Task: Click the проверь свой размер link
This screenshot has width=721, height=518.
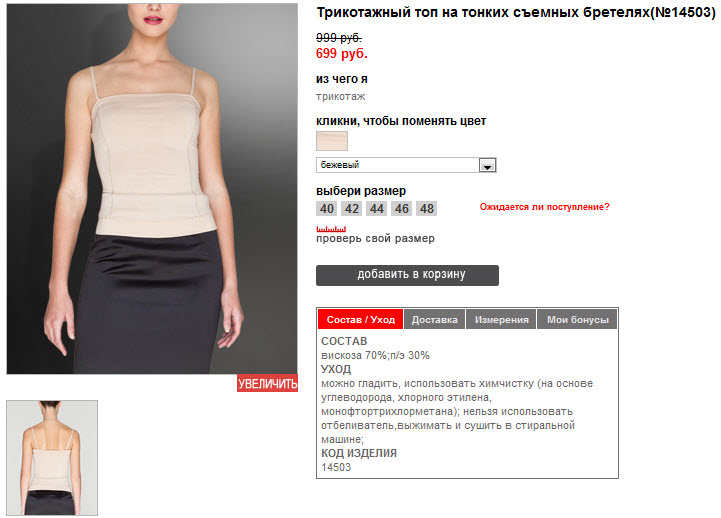Action: [375, 238]
